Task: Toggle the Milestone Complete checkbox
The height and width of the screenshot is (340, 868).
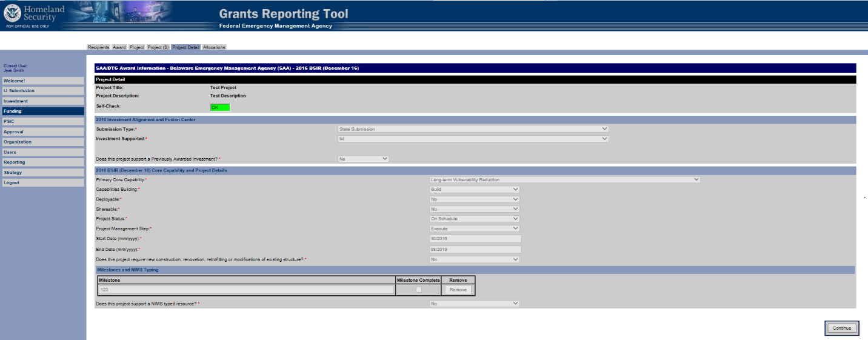Action: click(x=418, y=290)
